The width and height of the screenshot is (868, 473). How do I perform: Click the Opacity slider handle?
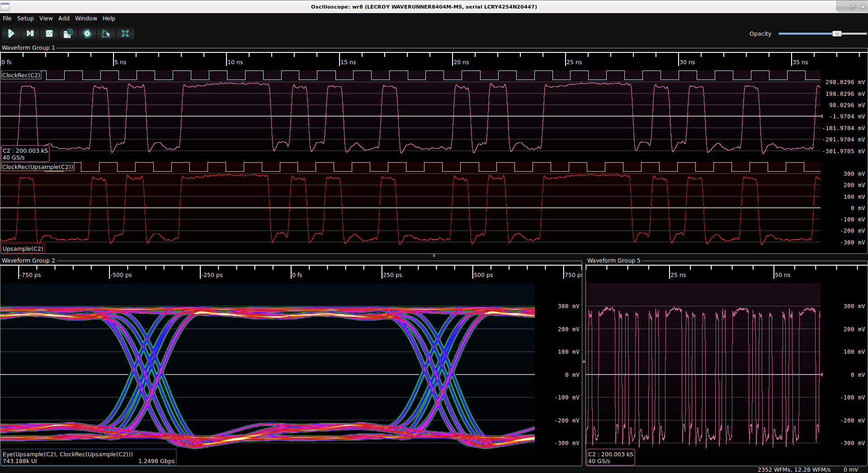[837, 34]
